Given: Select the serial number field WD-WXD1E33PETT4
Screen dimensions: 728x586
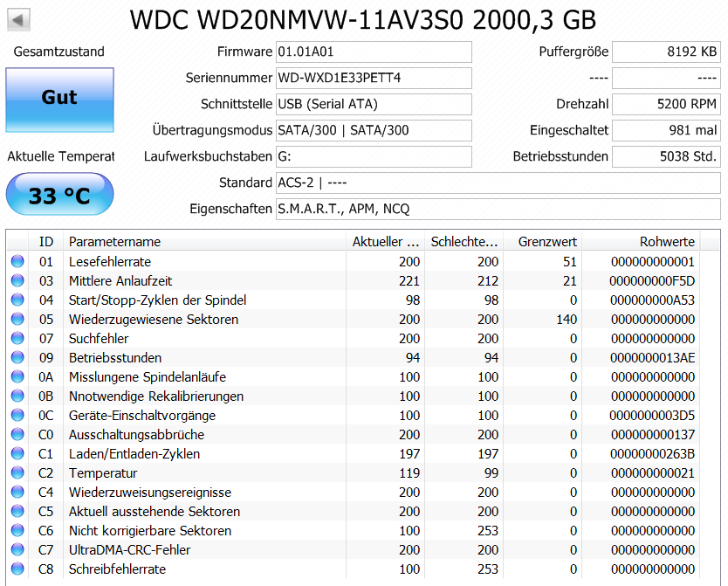Looking at the screenshot, I should pos(374,78).
